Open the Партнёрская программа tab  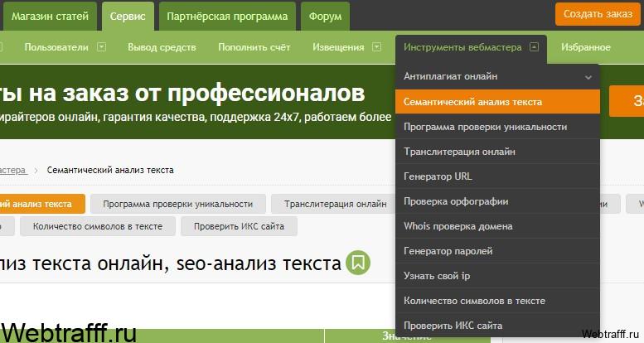227,17
